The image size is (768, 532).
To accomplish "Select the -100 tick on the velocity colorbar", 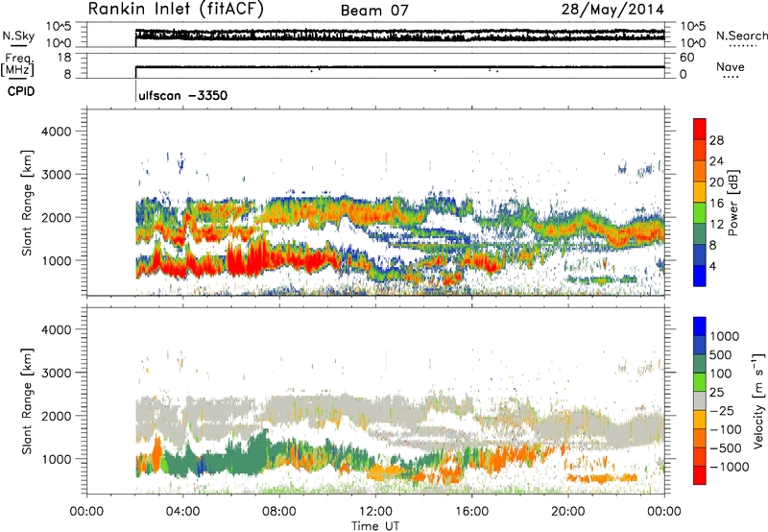I will point(726,429).
